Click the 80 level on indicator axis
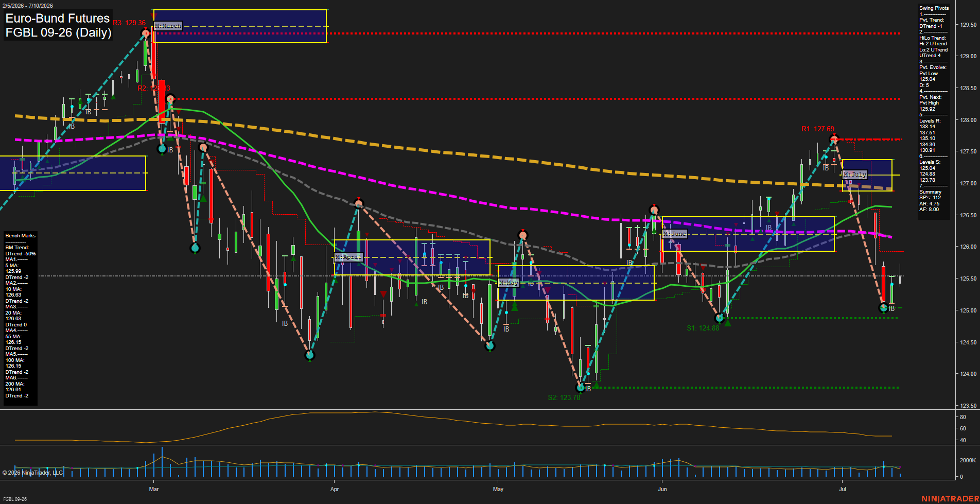 tap(963, 417)
